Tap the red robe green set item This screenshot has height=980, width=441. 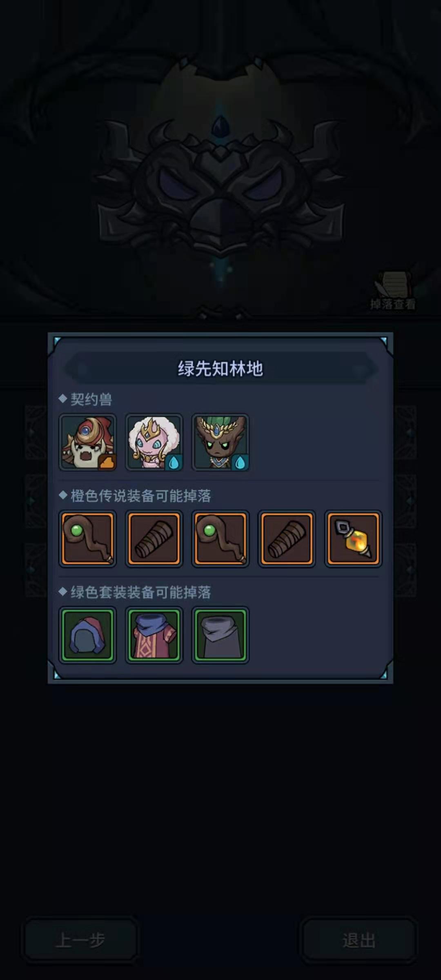pyautogui.click(x=154, y=635)
